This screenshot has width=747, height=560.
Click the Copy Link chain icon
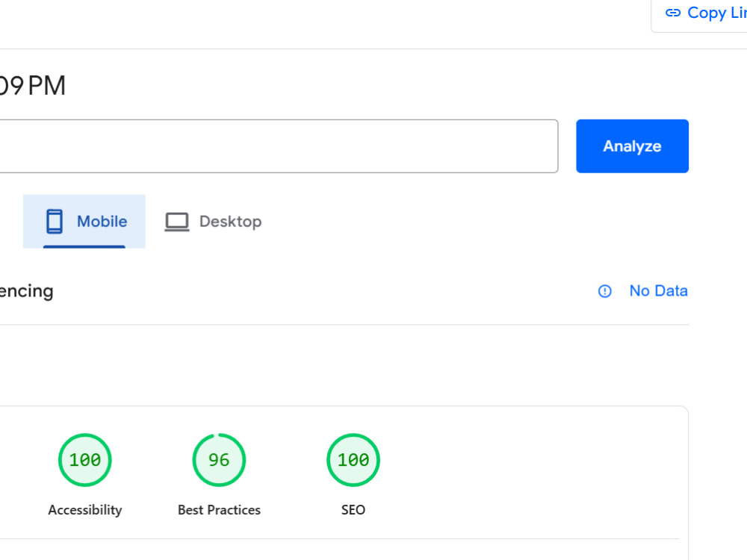pos(673,13)
